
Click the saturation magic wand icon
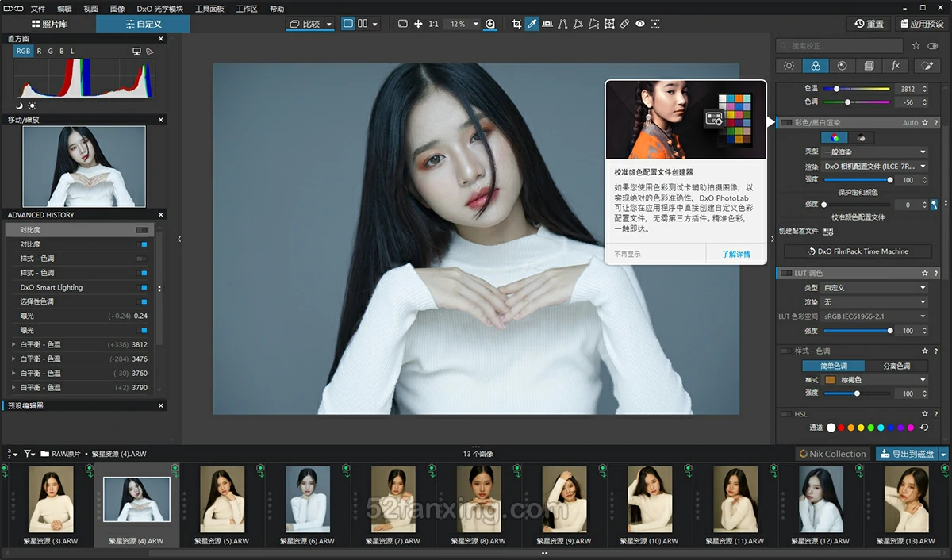point(934,205)
